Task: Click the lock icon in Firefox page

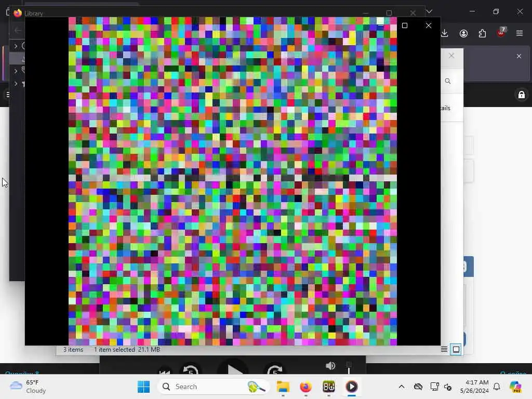Action: [522, 95]
